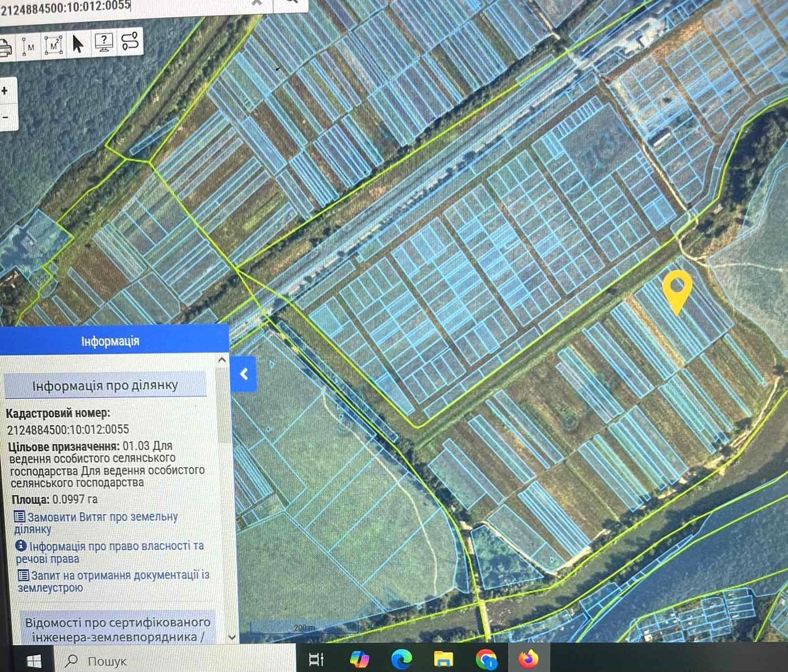Open Замовити Витяг про земельну ділянку link
Image resolution: width=788 pixels, height=672 pixels.
click(102, 517)
